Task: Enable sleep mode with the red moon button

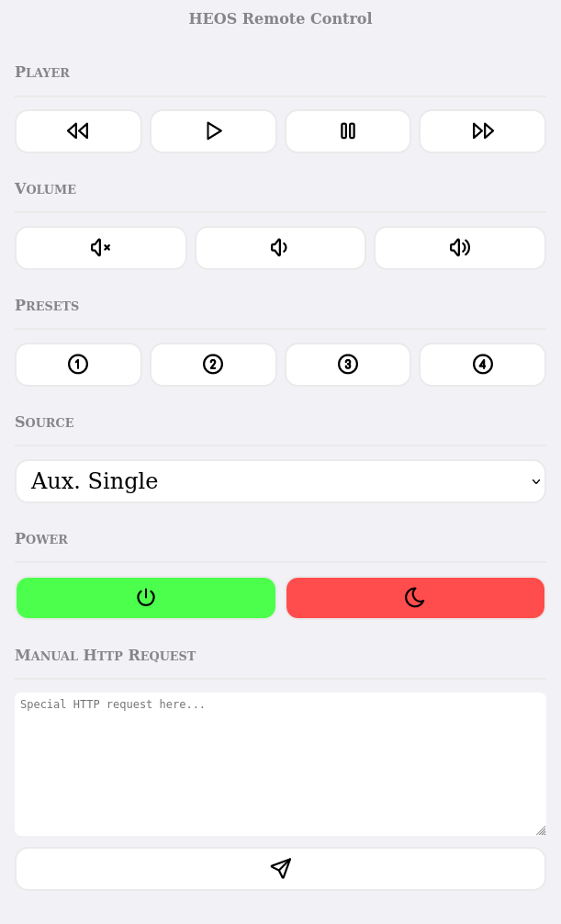Action: [x=415, y=597]
